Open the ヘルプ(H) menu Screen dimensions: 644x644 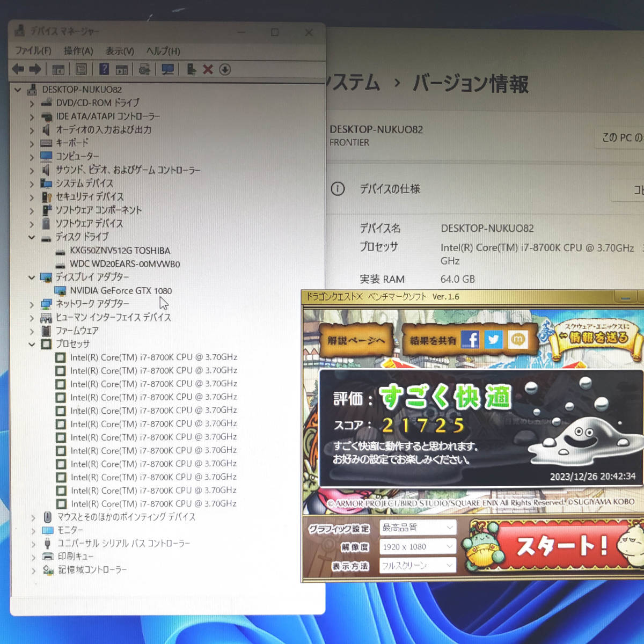[x=163, y=51]
